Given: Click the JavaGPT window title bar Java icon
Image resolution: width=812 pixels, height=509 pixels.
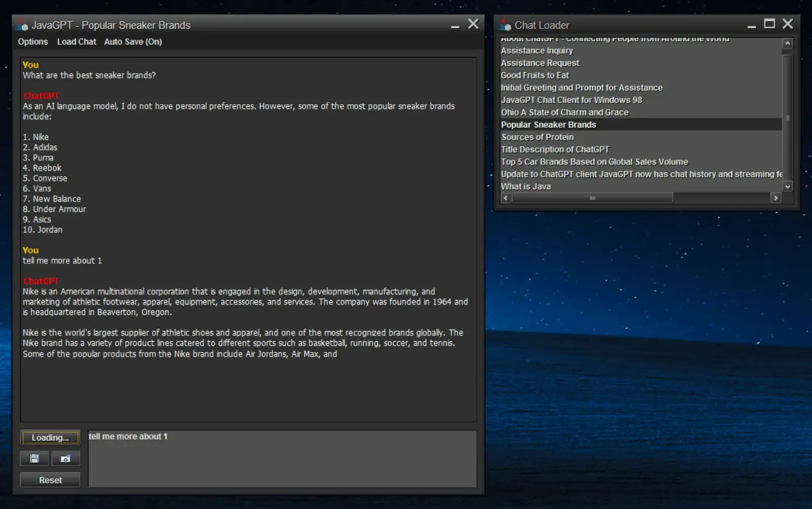Looking at the screenshot, I should (22, 25).
